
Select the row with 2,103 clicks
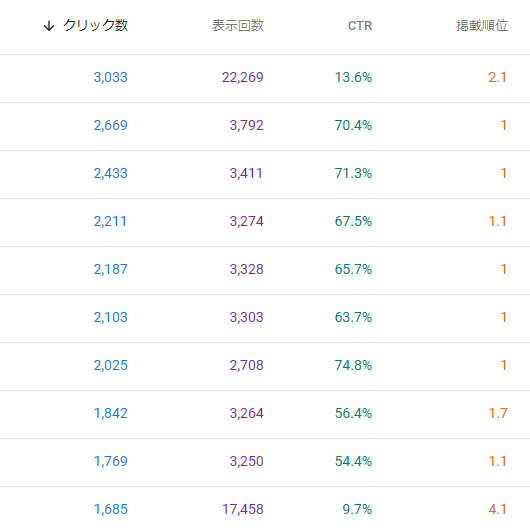pyautogui.click(x=265, y=318)
